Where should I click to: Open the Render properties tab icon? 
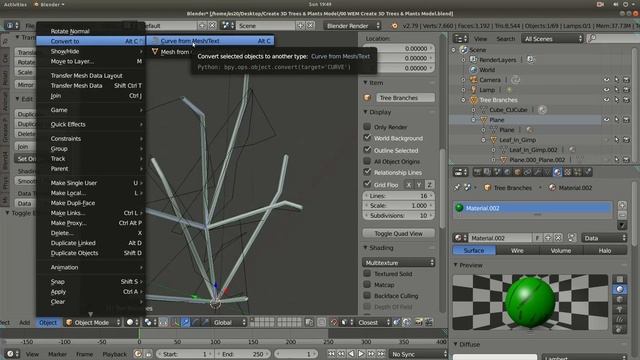pos(477,172)
